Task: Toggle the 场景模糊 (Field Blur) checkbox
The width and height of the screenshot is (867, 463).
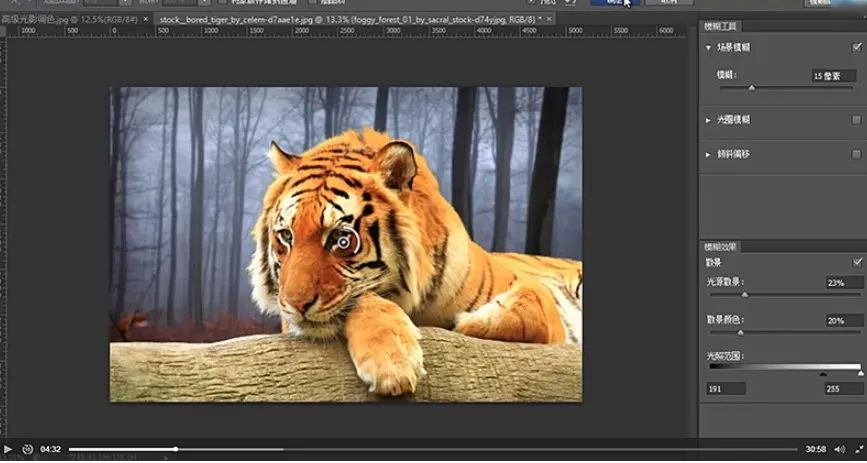Action: click(x=856, y=47)
